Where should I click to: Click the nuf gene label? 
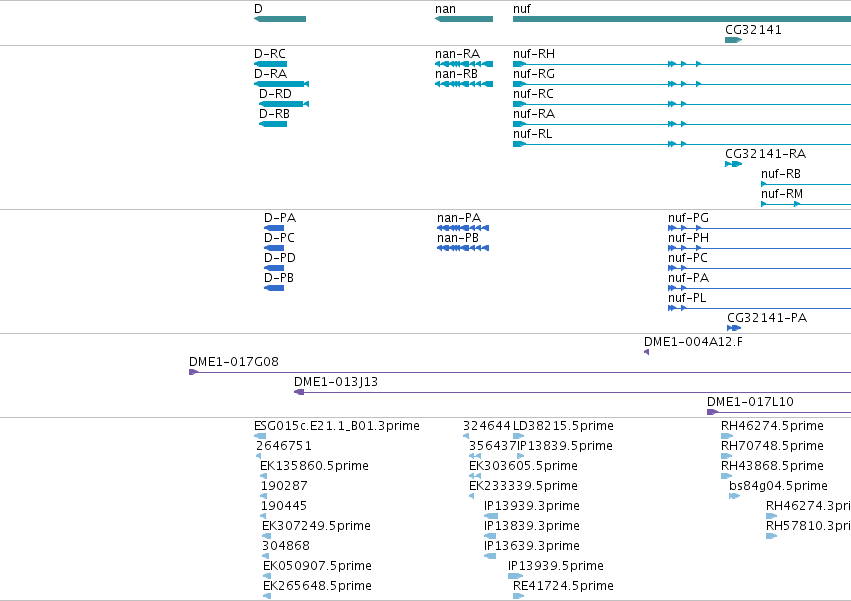522,9
